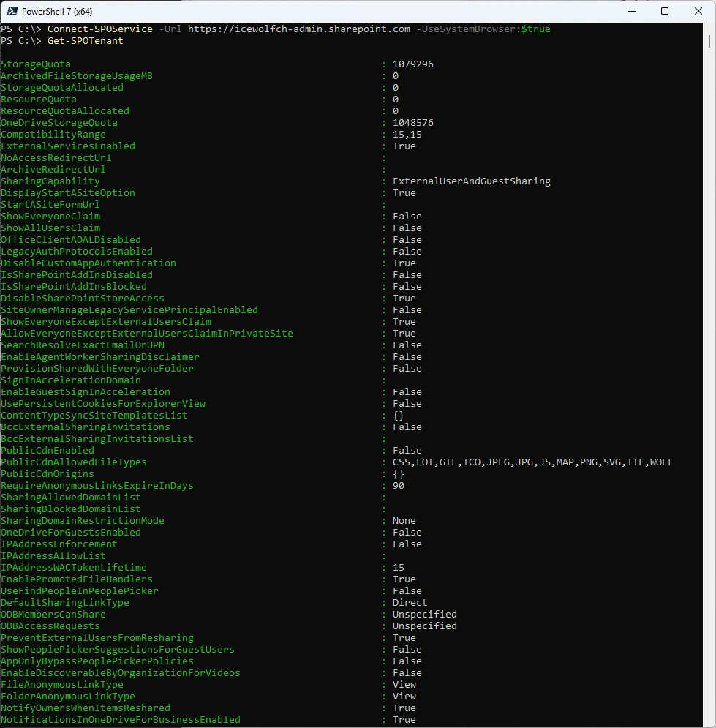Select the StorageQuota value 1079296
Screen dimensions: 716x728
coord(413,64)
